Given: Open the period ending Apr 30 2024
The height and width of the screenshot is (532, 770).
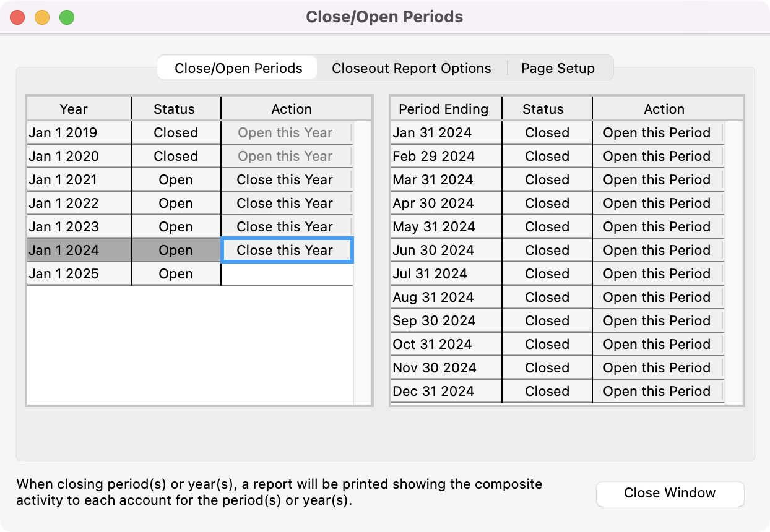Looking at the screenshot, I should 657,204.
